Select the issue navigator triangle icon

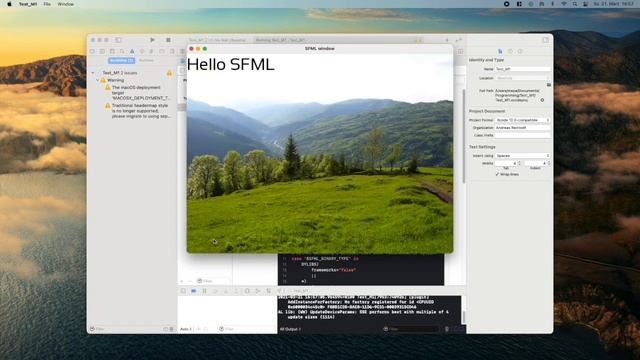pyautogui.click(x=132, y=51)
